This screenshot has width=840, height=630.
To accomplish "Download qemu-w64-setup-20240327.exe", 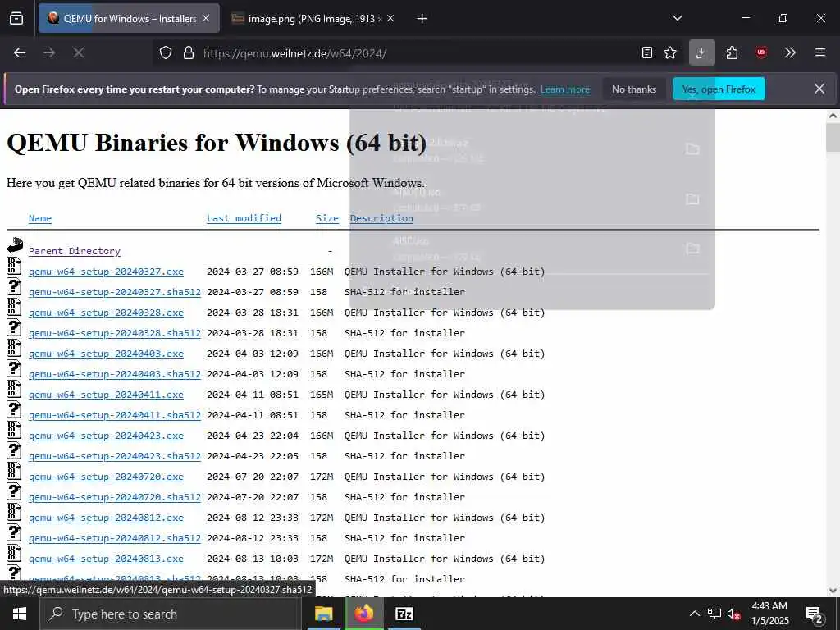I will (x=106, y=272).
